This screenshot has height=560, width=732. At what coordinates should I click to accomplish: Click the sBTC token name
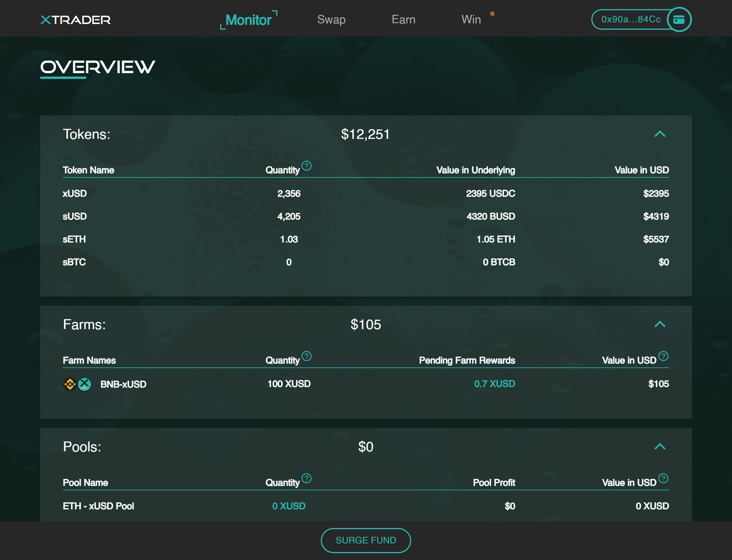pyautogui.click(x=74, y=262)
